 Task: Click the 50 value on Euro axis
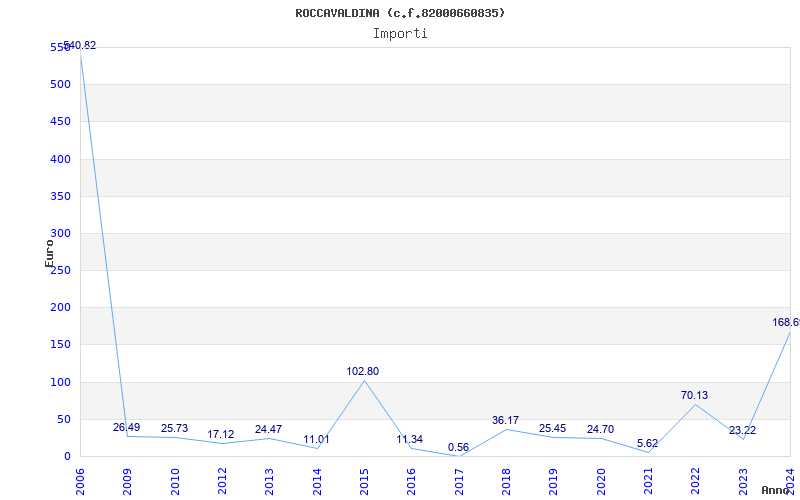64,419
